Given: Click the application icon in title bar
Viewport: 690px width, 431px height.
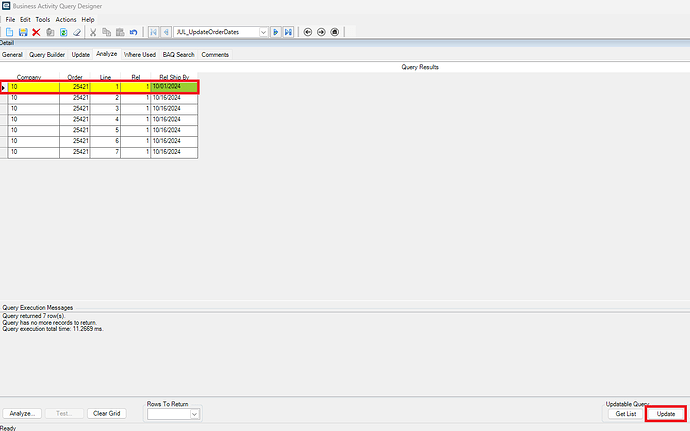Looking at the screenshot, I should pyautogui.click(x=6, y=6).
